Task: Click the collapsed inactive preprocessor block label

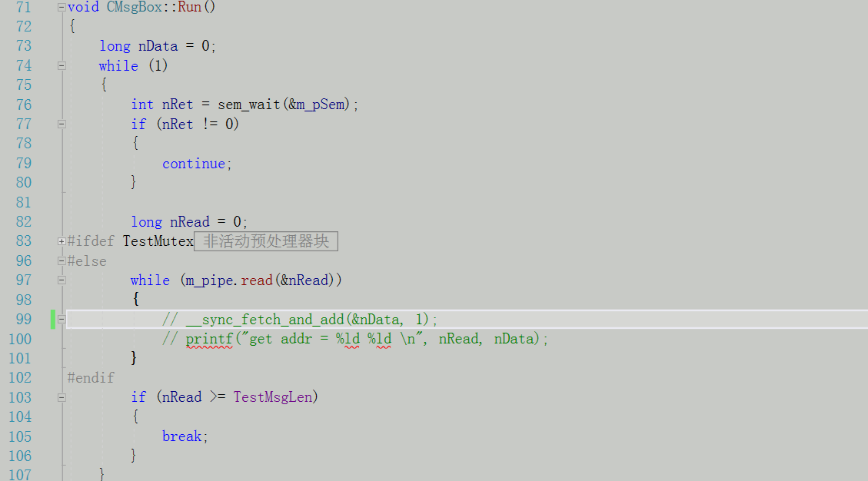Action: pos(266,241)
